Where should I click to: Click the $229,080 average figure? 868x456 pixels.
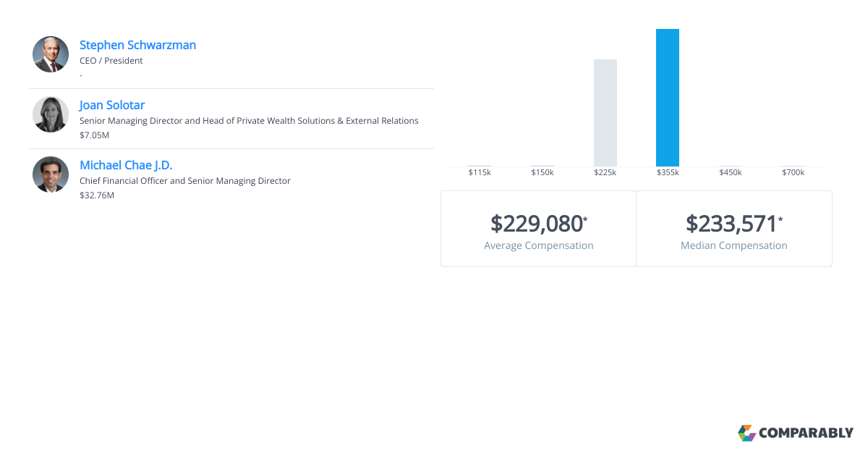tap(537, 224)
